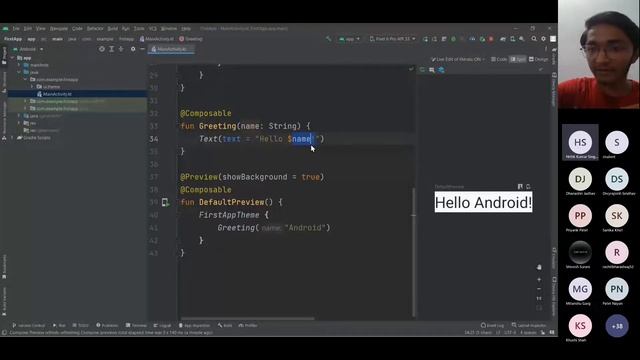Click the run-preview gutter icon beside DefaultPreview
Viewport: 640px width, 360px height.
(165, 202)
